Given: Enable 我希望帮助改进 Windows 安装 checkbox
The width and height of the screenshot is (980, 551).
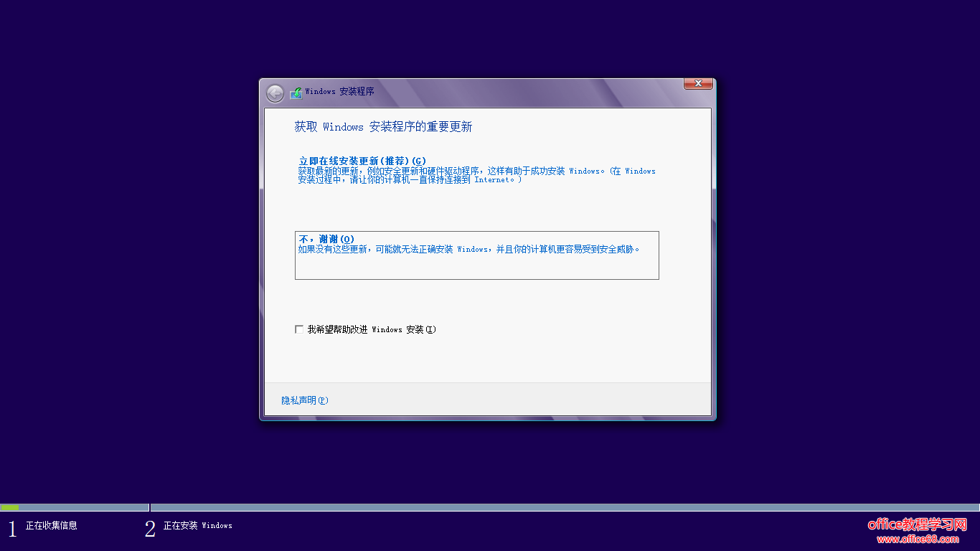Looking at the screenshot, I should pos(299,329).
